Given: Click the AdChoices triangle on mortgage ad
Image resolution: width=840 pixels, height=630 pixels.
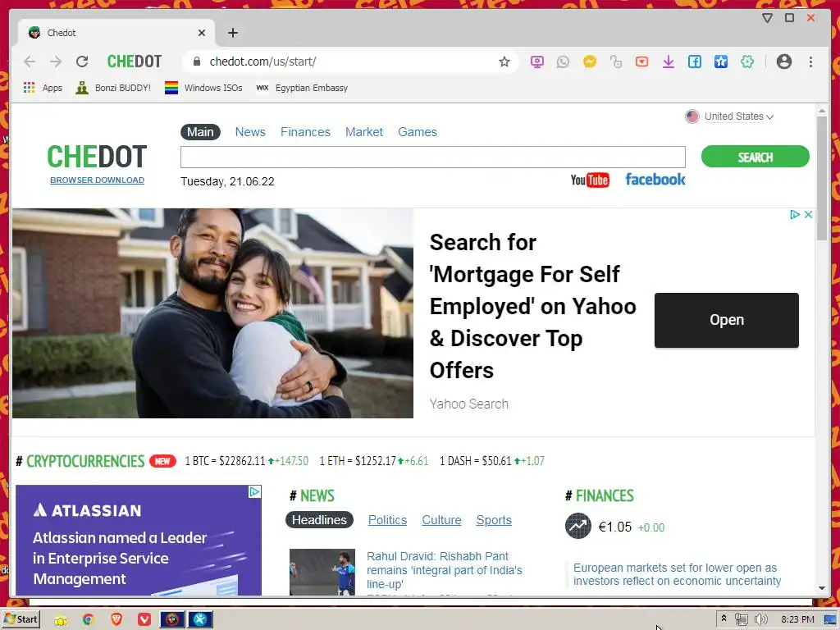Looking at the screenshot, I should click(x=794, y=214).
